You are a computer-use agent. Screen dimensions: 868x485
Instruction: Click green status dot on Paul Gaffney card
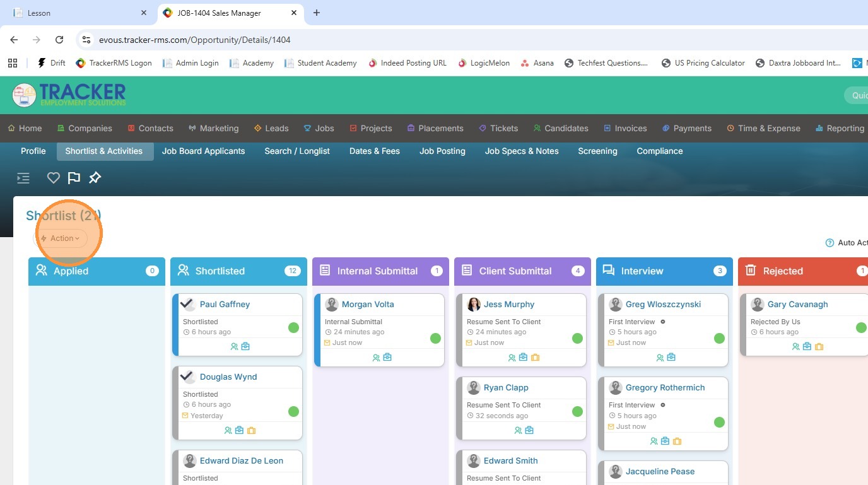click(293, 327)
